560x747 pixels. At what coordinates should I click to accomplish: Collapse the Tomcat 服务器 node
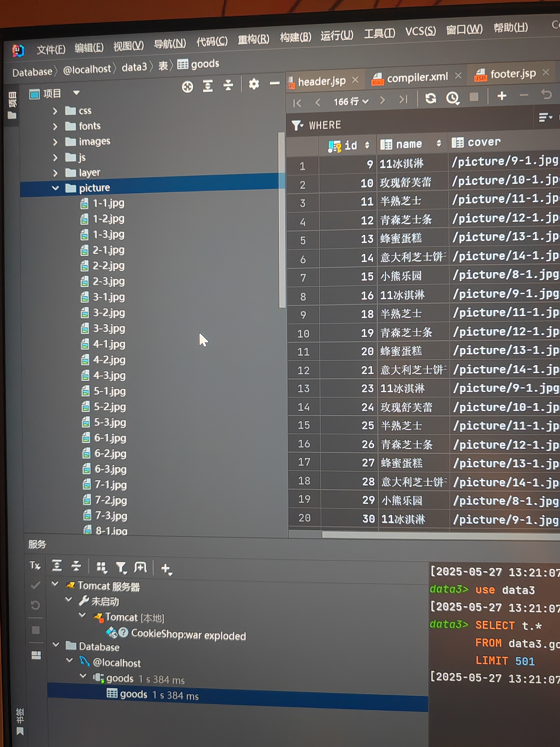tap(55, 584)
